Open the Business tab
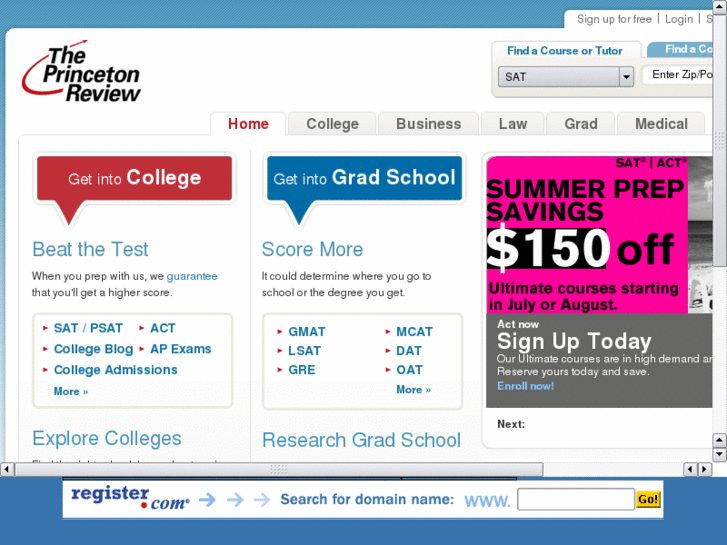Screen dimensions: 727x545 428,124
